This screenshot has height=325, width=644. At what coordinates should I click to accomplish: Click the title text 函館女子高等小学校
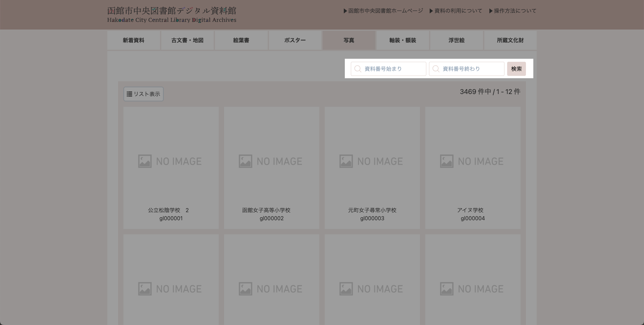[266, 210]
